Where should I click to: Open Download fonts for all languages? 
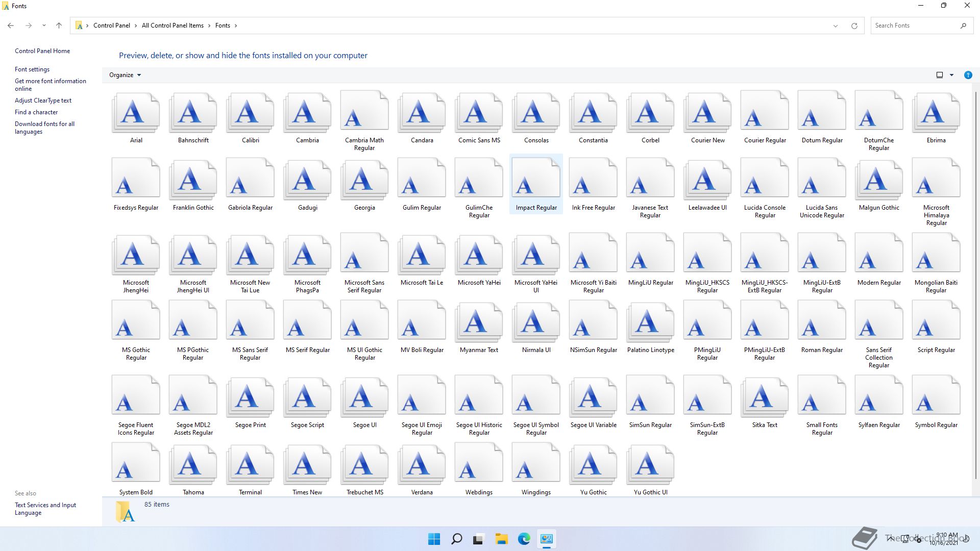coord(44,128)
